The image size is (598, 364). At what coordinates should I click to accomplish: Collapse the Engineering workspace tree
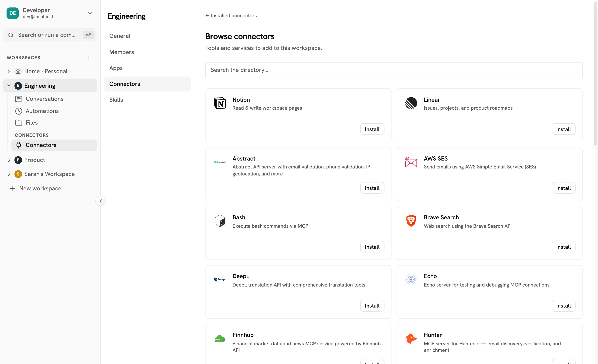(9, 86)
